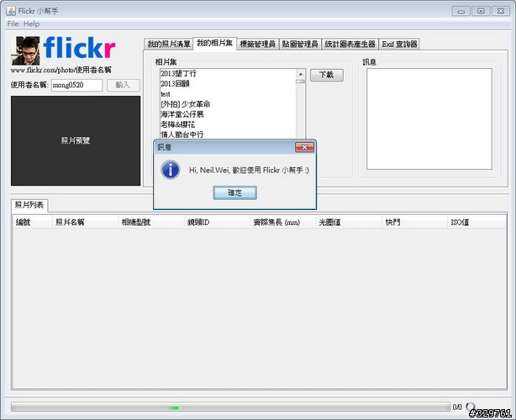Sort by 鏡頭ID column header
This screenshot has height=420, width=516.
click(217, 223)
